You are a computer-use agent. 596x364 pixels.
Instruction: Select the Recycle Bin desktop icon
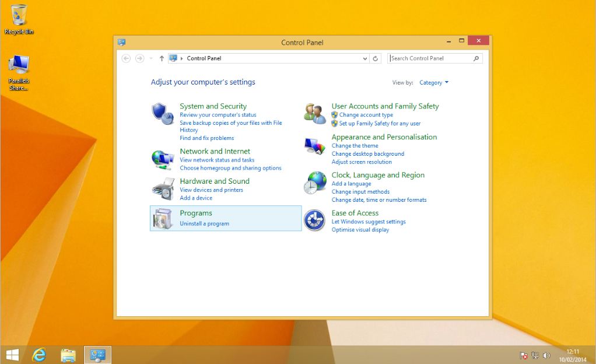pos(19,19)
